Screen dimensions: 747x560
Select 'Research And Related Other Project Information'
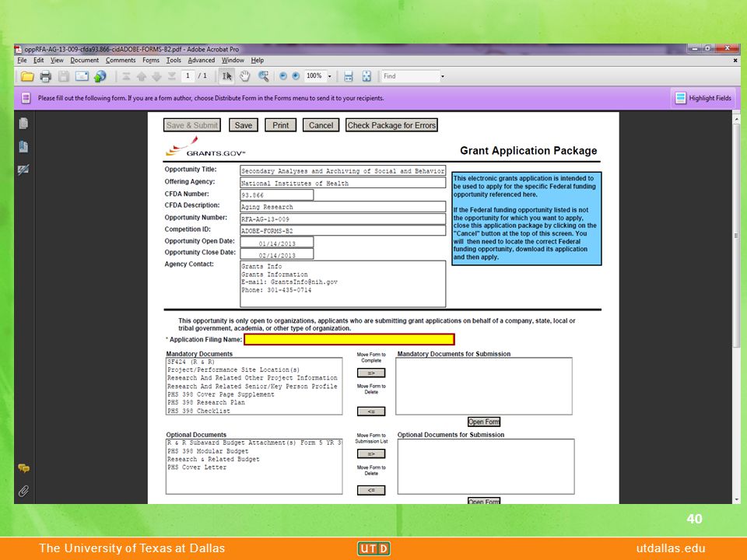click(x=252, y=378)
